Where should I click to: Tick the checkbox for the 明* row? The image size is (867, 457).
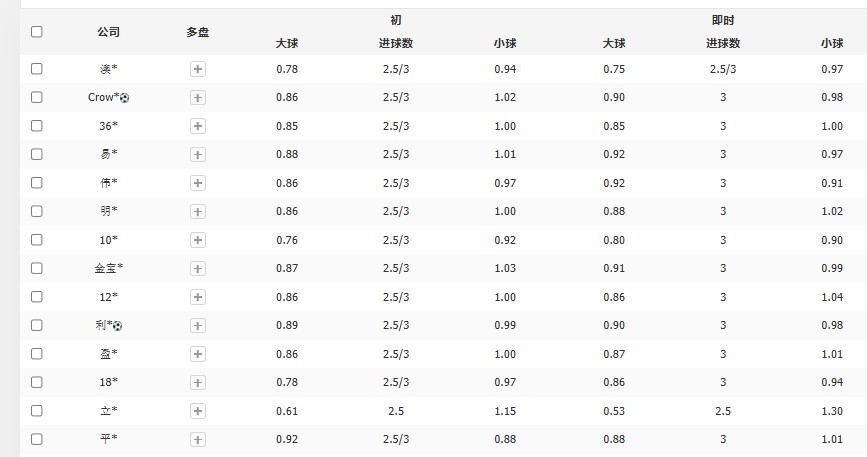pyautogui.click(x=37, y=211)
